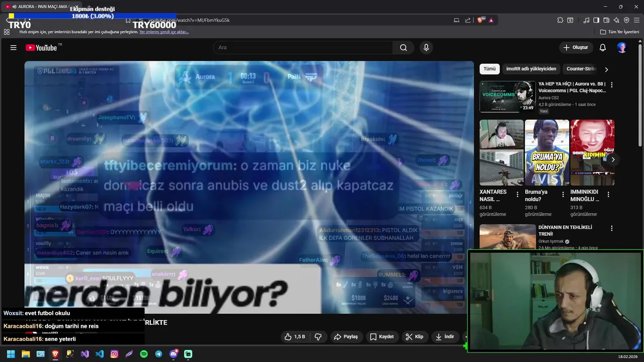Click the Oluştur create button

pos(575,48)
